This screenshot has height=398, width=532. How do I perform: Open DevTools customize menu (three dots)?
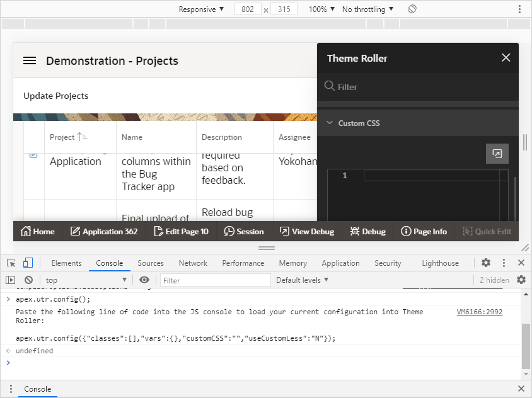pos(504,263)
